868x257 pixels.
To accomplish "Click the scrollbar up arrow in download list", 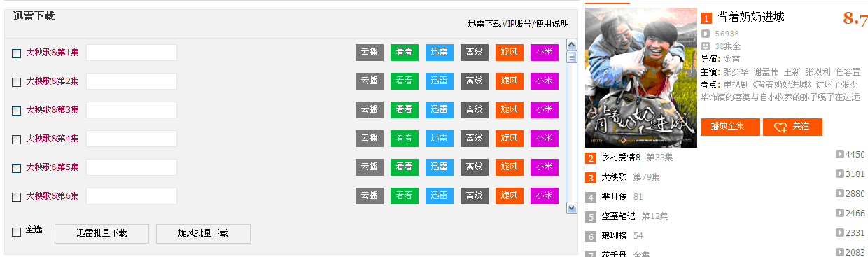I will tap(571, 44).
